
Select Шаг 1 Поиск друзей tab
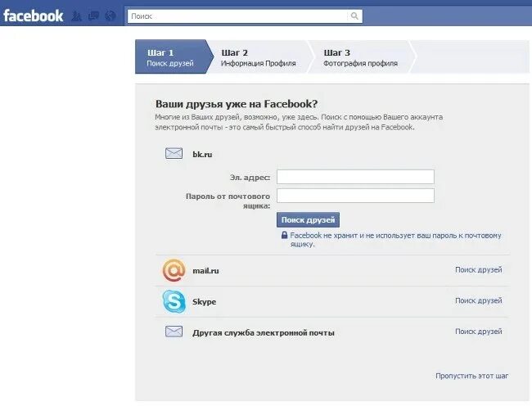(173, 57)
